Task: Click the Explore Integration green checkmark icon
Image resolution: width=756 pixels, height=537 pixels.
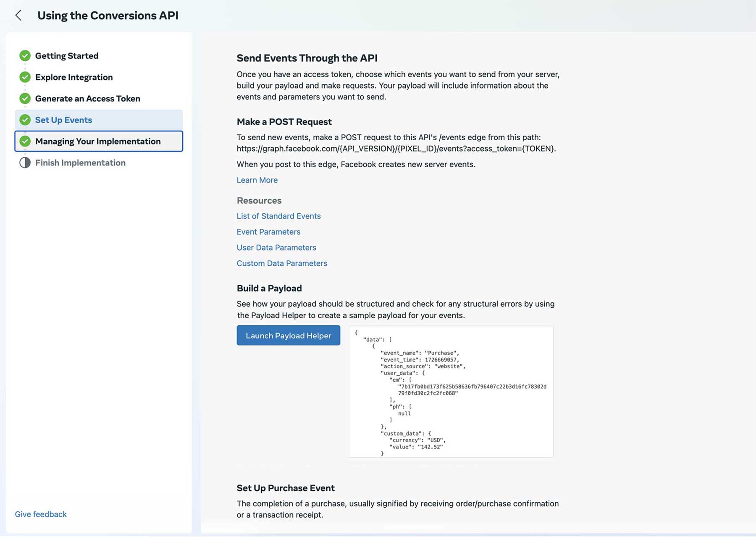Action: [25, 77]
